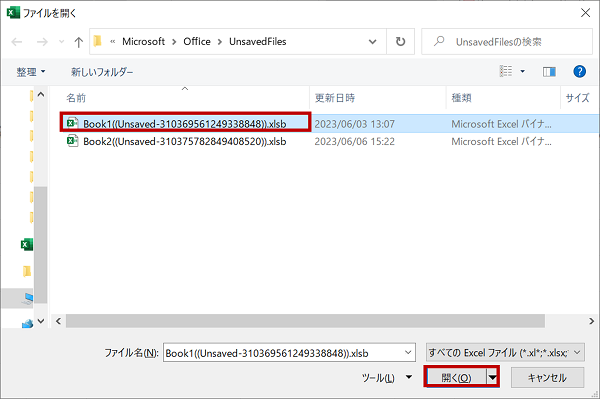Click the UnsavedFiles search box
The height and width of the screenshot is (399, 600).
coord(507,41)
